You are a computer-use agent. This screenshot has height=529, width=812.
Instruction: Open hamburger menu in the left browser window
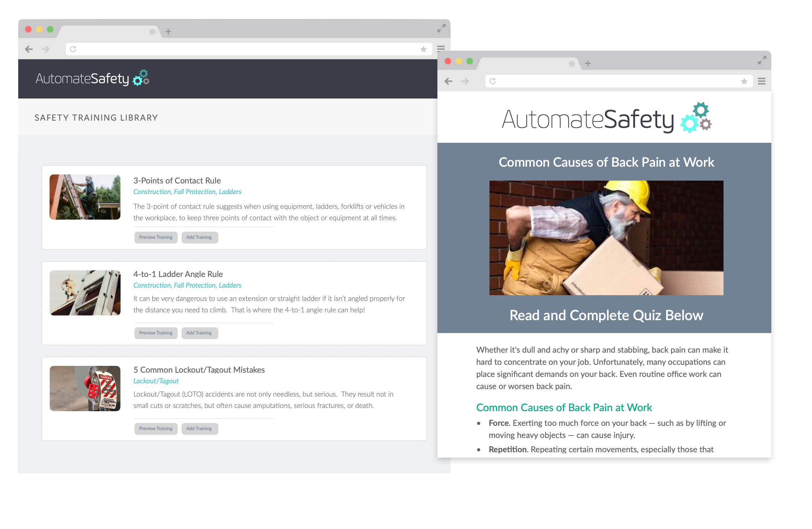point(441,49)
